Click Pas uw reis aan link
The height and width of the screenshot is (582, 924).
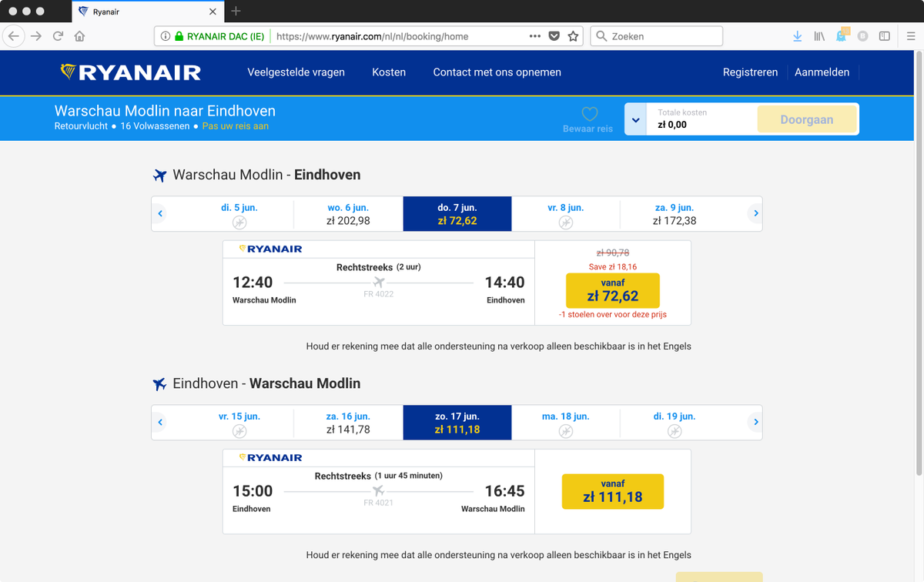(236, 126)
